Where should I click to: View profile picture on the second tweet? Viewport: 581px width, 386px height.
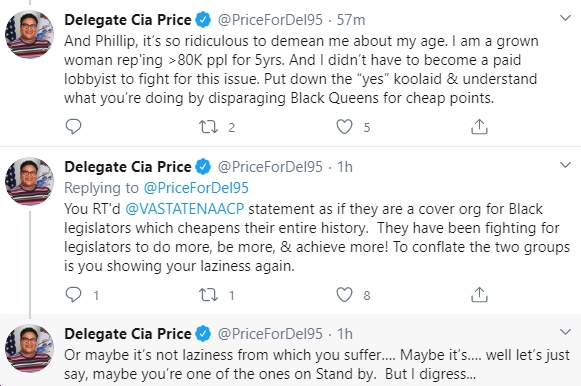[29, 182]
